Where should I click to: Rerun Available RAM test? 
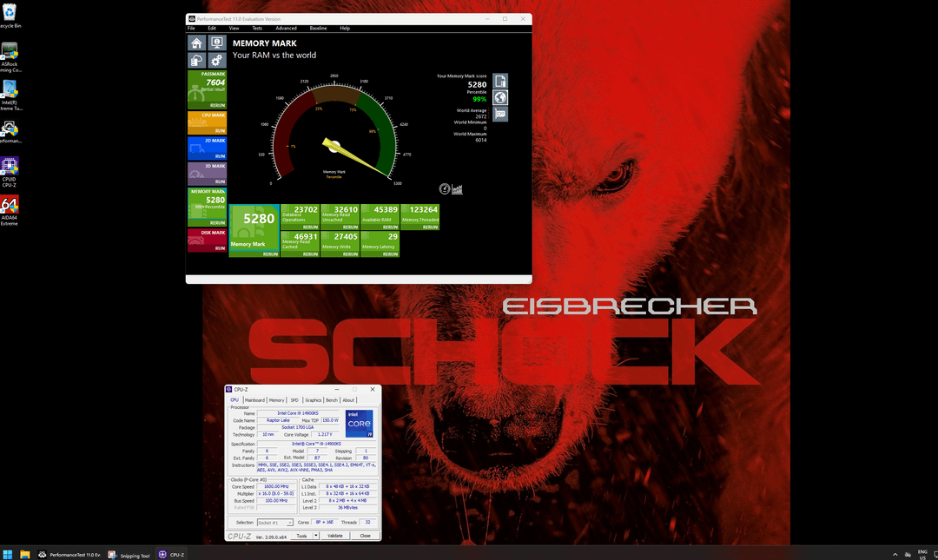[x=390, y=227]
